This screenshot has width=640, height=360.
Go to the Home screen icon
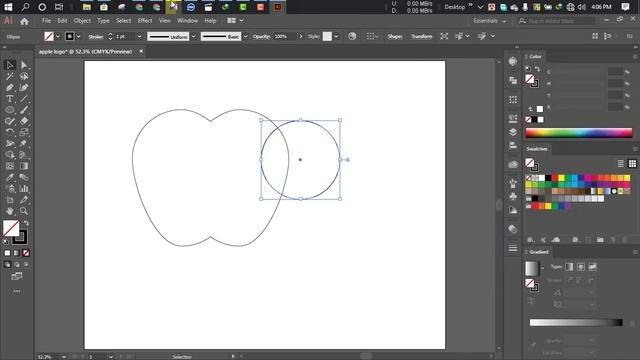coord(24,21)
